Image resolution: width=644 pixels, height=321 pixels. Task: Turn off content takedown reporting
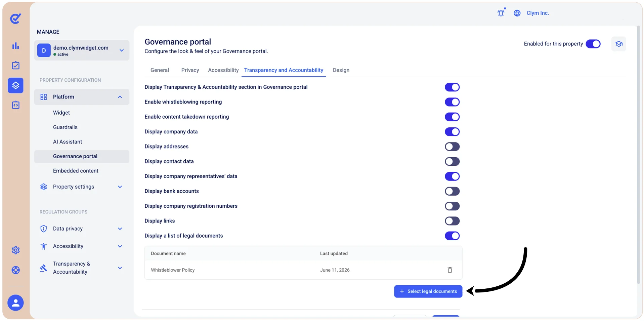coord(452,117)
